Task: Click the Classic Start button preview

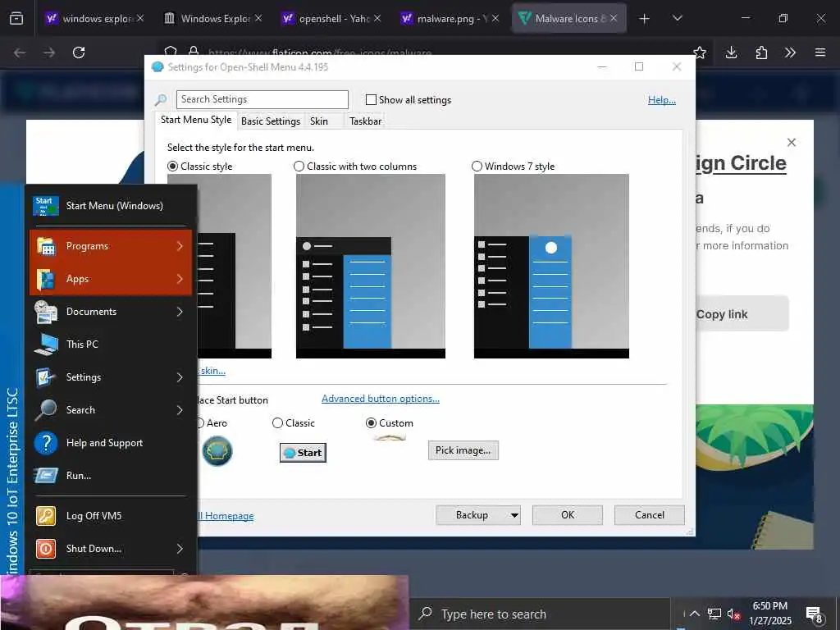Action: tap(303, 453)
